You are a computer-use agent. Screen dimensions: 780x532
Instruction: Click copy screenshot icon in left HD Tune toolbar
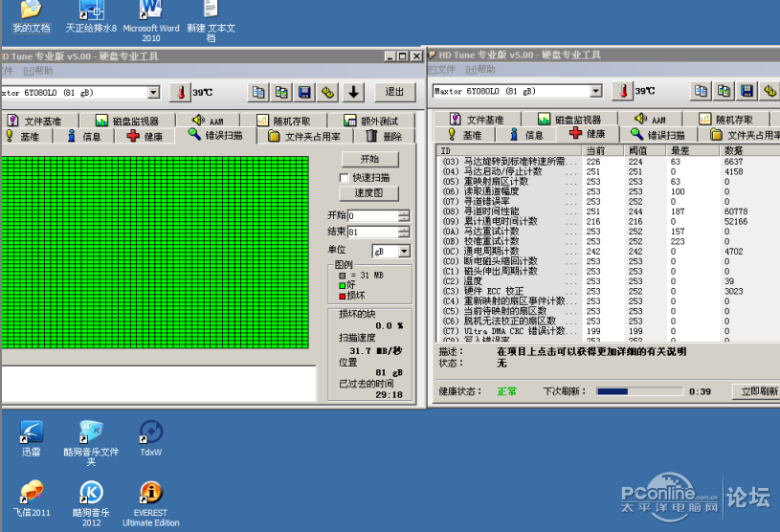[x=281, y=93]
